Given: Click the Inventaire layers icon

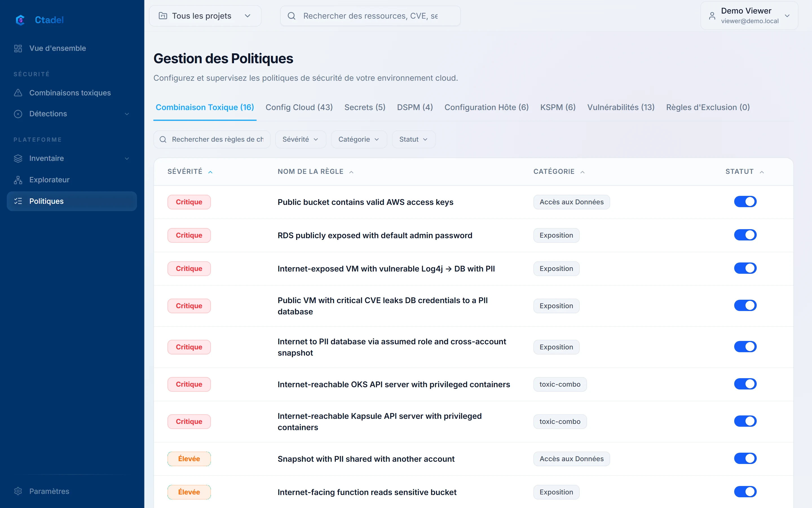Looking at the screenshot, I should (x=18, y=158).
